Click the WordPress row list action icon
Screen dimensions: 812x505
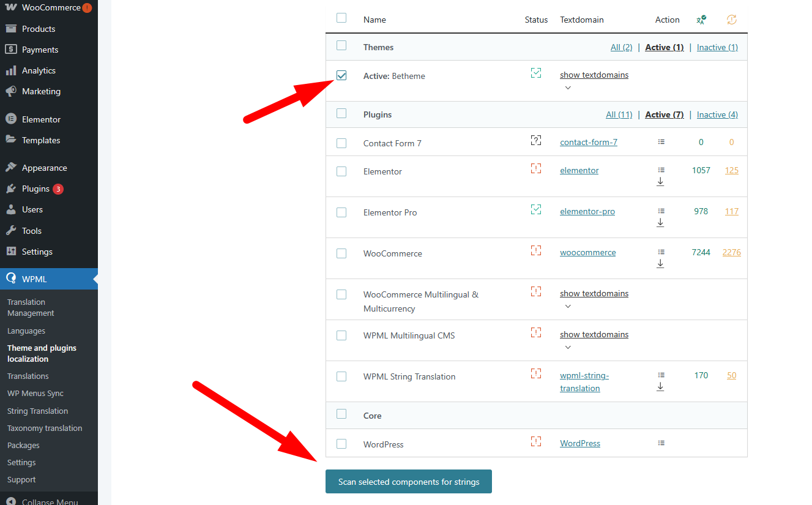click(661, 443)
